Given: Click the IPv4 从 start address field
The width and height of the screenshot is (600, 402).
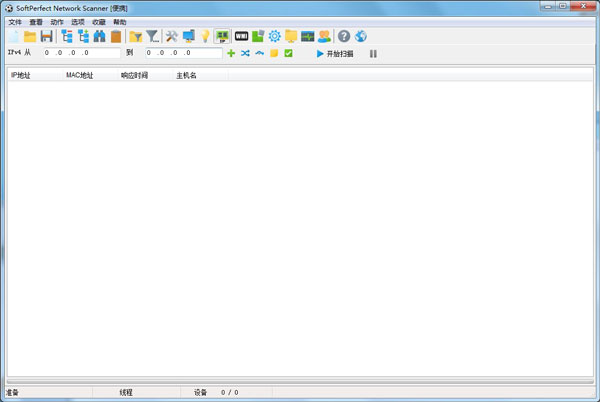Looking at the screenshot, I should tap(80, 54).
